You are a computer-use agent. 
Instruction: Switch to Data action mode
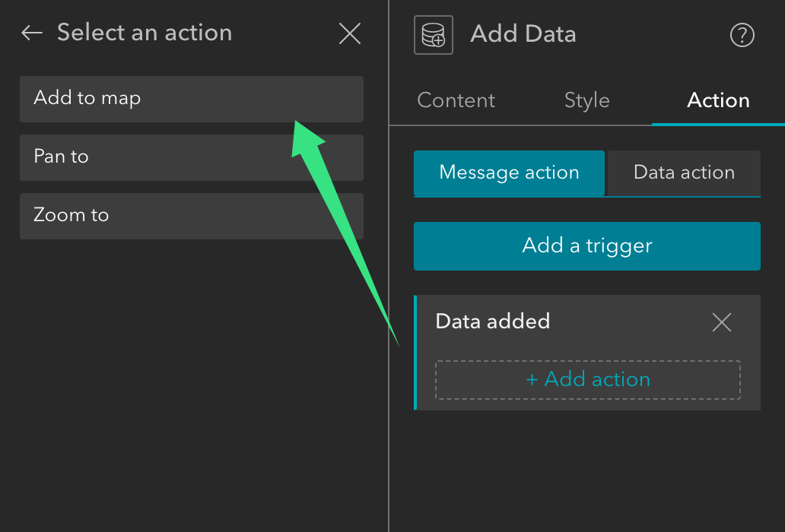683,173
